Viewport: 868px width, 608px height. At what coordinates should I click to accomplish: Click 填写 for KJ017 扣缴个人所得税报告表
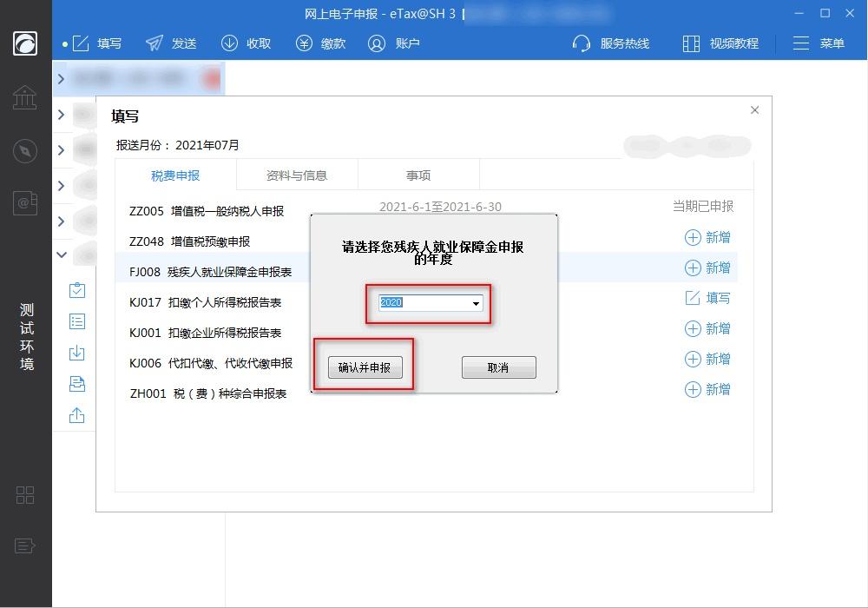click(707, 298)
